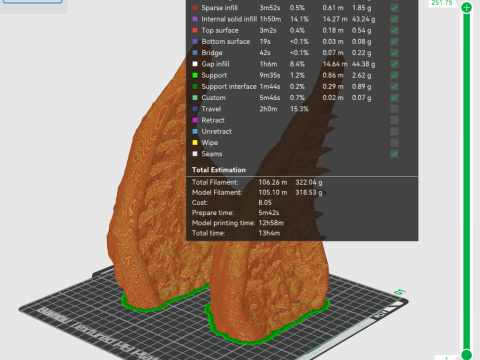This screenshot has height=360, width=480.
Task: Click the 318.53 g model weight
Action: point(309,193)
